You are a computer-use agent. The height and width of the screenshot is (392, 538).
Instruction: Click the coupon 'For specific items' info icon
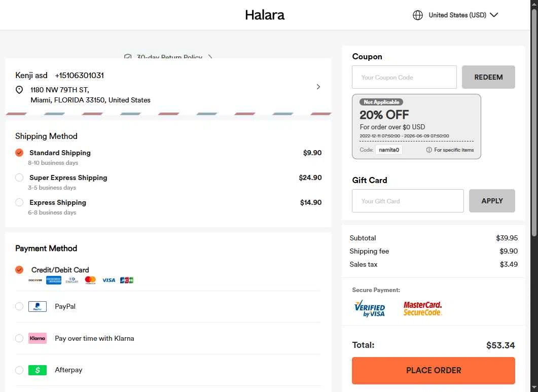(x=429, y=150)
